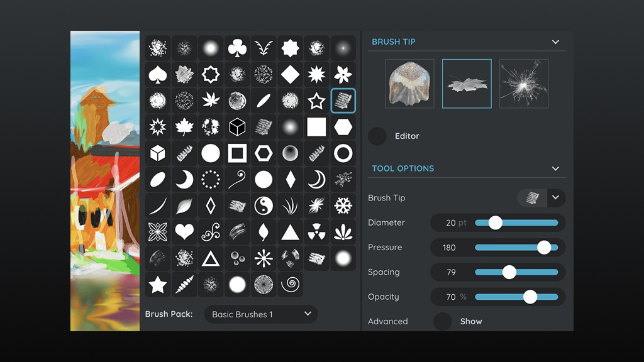Select the solid triangle brush

290,232
